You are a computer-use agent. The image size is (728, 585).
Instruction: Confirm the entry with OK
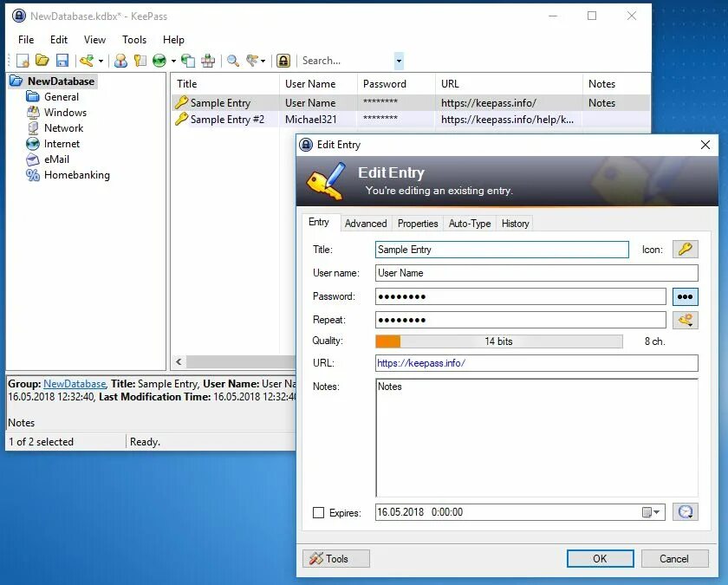pyautogui.click(x=600, y=558)
